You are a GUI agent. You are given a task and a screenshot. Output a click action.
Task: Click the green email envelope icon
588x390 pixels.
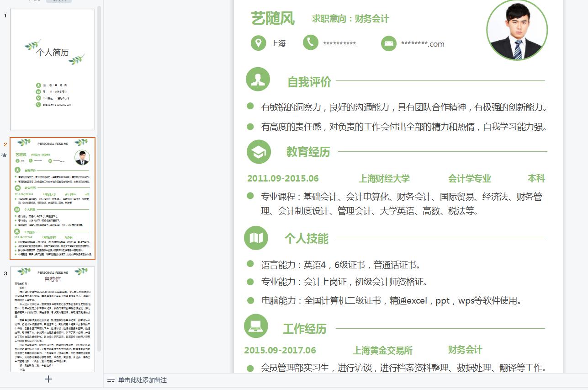pyautogui.click(x=389, y=43)
